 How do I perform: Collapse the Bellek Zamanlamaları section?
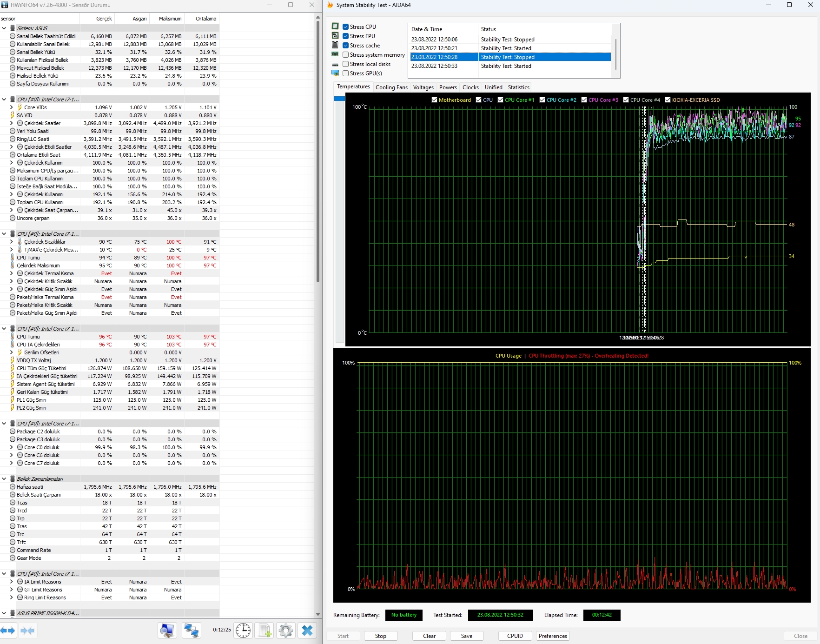point(4,478)
